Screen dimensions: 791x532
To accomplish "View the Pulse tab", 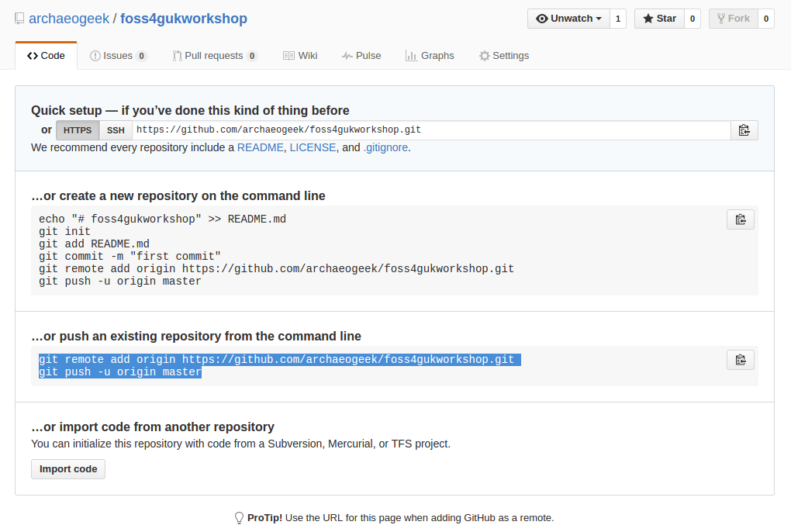I will (361, 56).
